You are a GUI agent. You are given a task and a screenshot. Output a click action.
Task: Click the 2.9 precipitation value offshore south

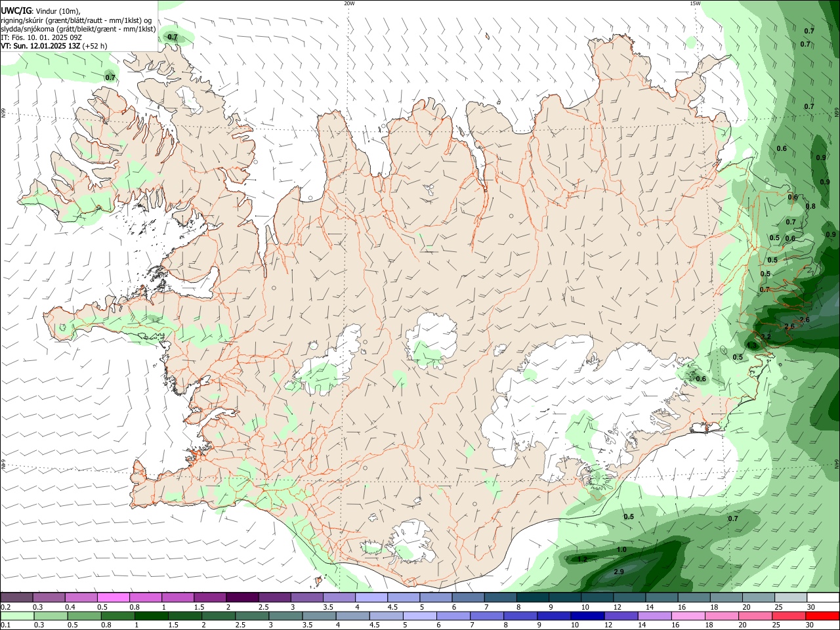click(619, 572)
